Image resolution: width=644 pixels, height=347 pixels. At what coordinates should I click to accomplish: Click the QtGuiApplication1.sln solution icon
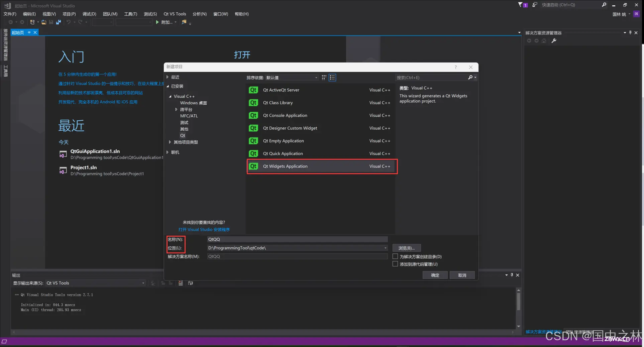(63, 154)
